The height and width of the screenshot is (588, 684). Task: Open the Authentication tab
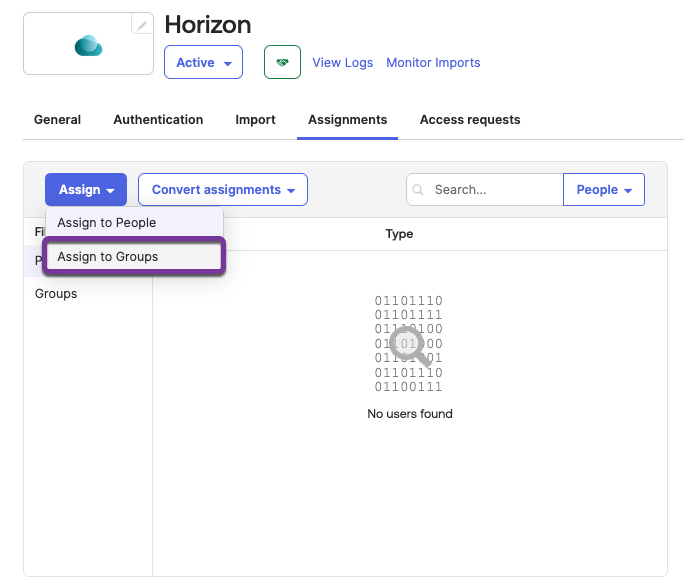pos(158,120)
